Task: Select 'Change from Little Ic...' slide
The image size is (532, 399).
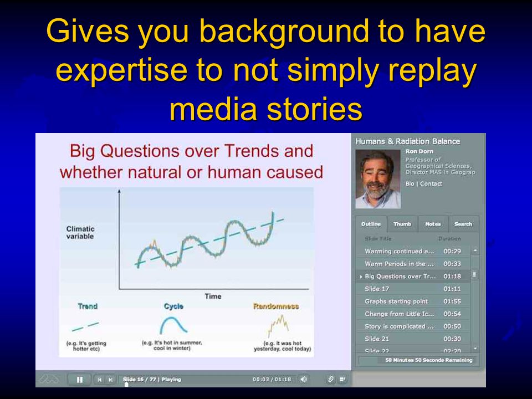Action: pyautogui.click(x=413, y=314)
